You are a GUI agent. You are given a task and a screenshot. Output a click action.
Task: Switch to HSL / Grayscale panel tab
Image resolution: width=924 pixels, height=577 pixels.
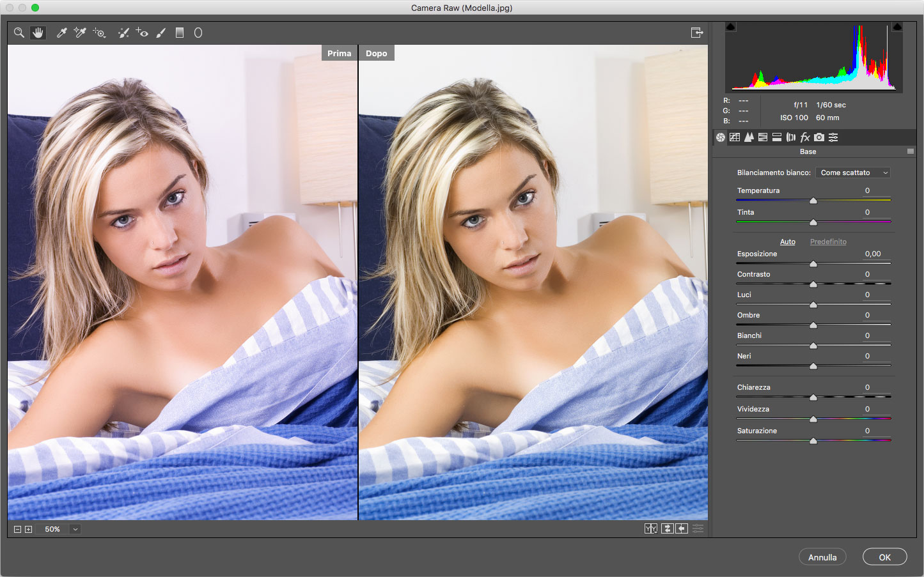pos(763,137)
